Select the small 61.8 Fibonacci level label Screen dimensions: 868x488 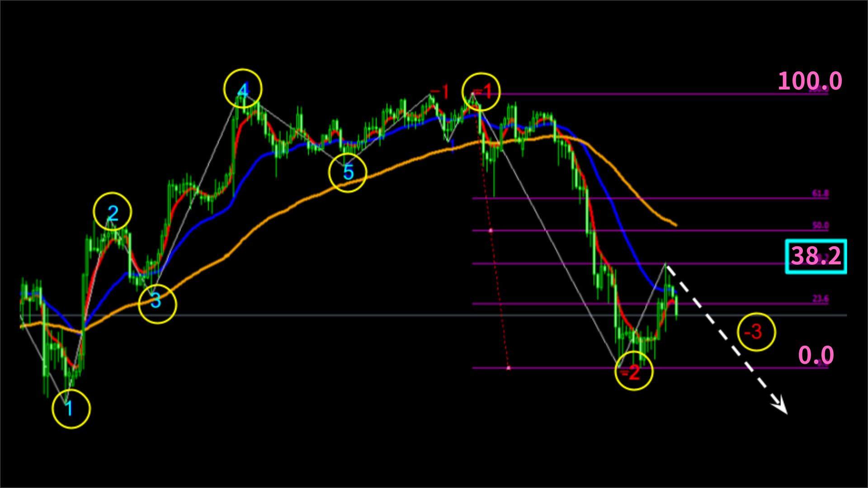tap(821, 194)
